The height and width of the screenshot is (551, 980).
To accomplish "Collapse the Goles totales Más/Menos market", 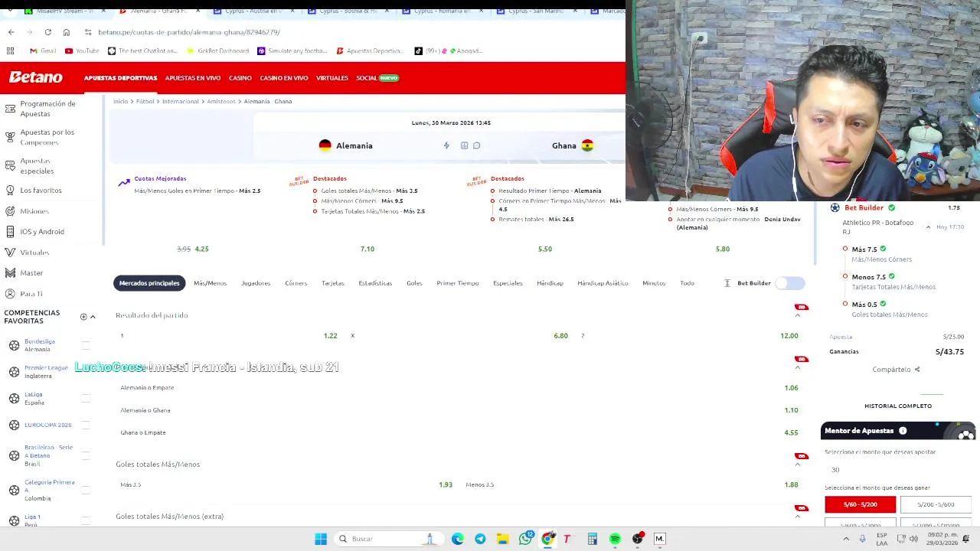I will coord(798,465).
